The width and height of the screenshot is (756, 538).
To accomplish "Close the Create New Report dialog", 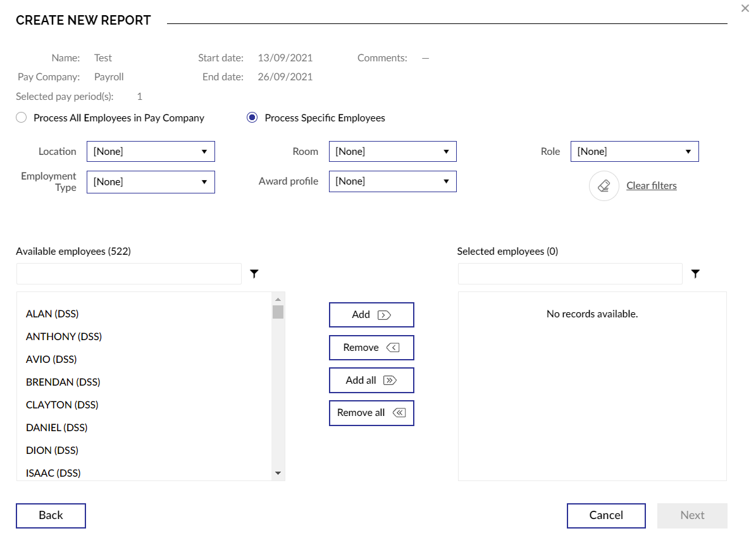I will point(745,8).
